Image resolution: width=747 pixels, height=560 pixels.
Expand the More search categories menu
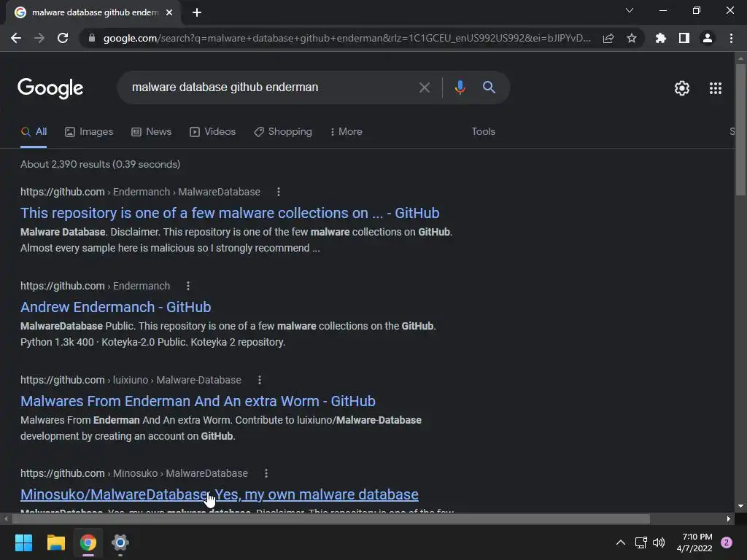pyautogui.click(x=347, y=132)
